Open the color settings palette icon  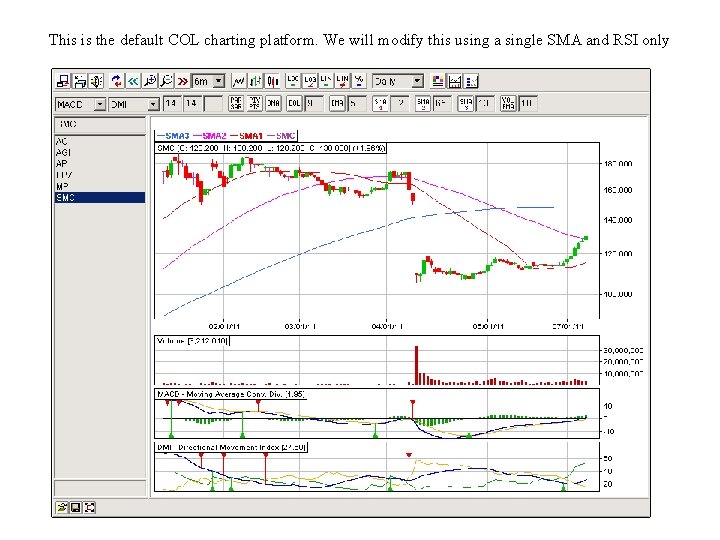[x=438, y=81]
